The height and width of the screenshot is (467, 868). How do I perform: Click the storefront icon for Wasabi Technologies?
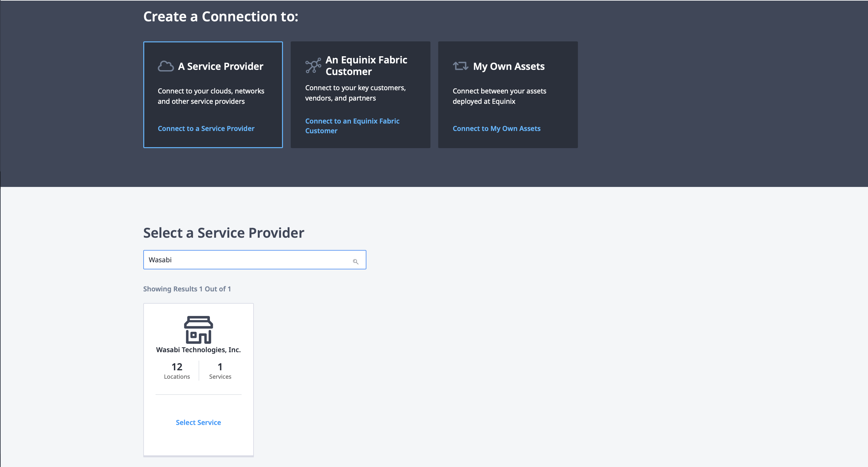click(x=199, y=330)
